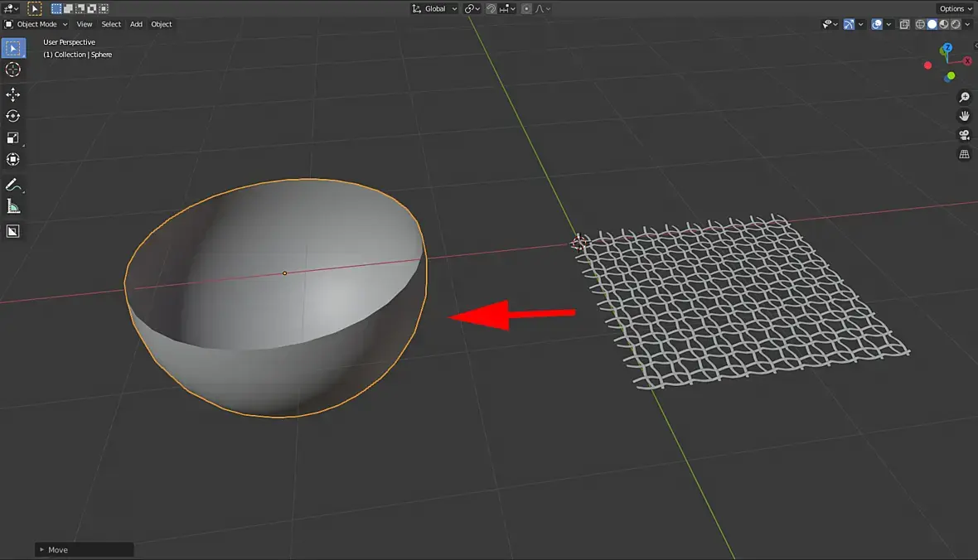Click the red X axis gizmo handle
Image resolution: width=978 pixels, height=560 pixels.
(x=967, y=60)
